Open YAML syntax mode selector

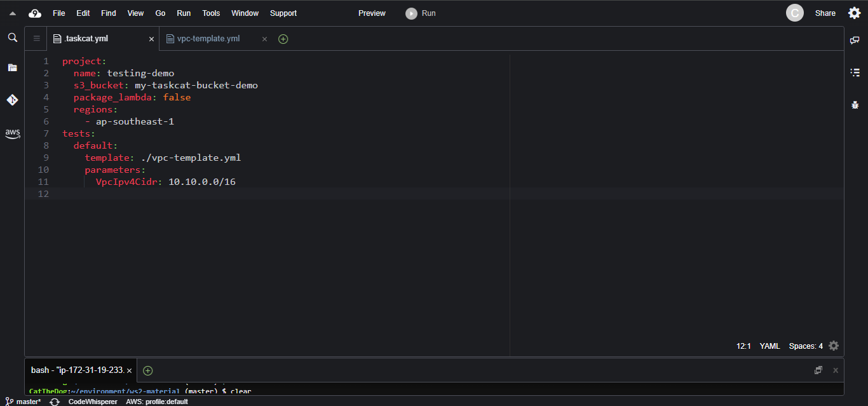770,346
